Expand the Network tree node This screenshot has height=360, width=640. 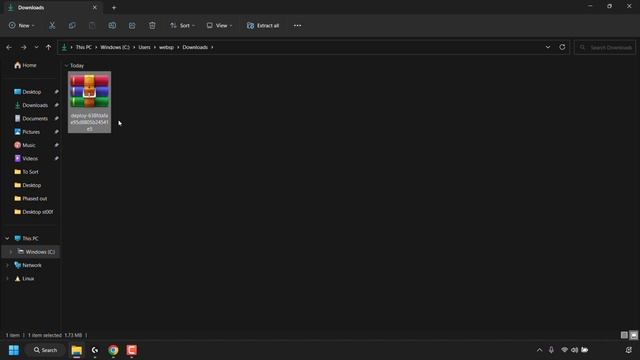pyautogui.click(x=7, y=265)
